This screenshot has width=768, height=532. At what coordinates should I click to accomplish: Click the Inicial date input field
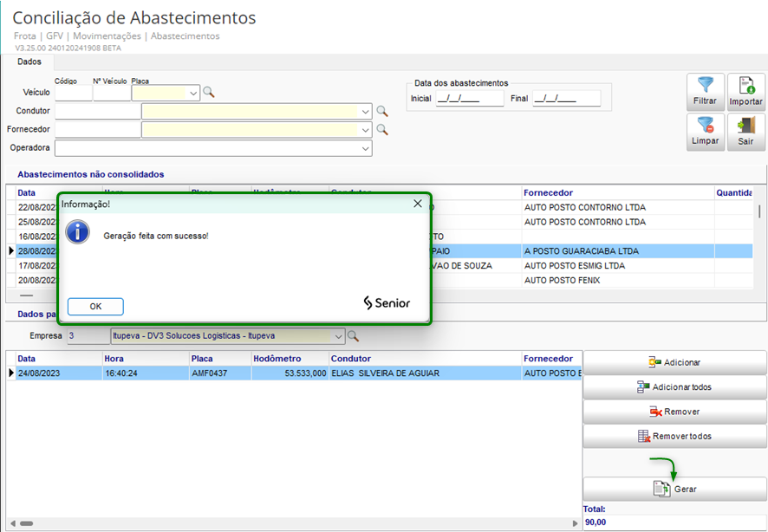pos(469,99)
